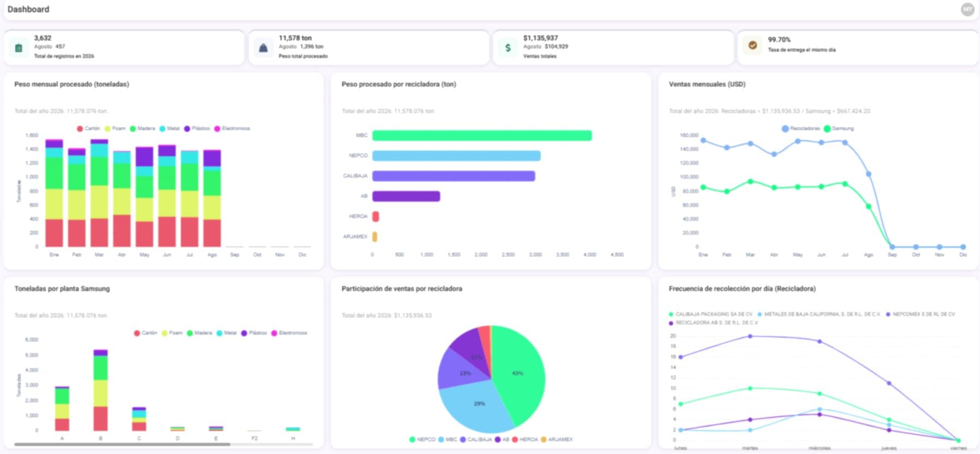This screenshot has width=980, height=454.
Task: Click the weight icon in Peso total procesado card
Action: [x=263, y=48]
